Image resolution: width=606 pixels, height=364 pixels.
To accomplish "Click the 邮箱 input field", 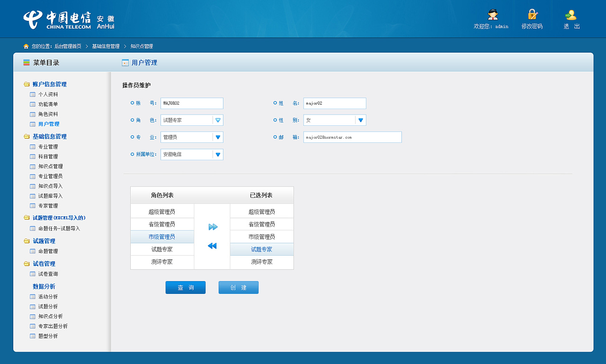I will tap(352, 137).
